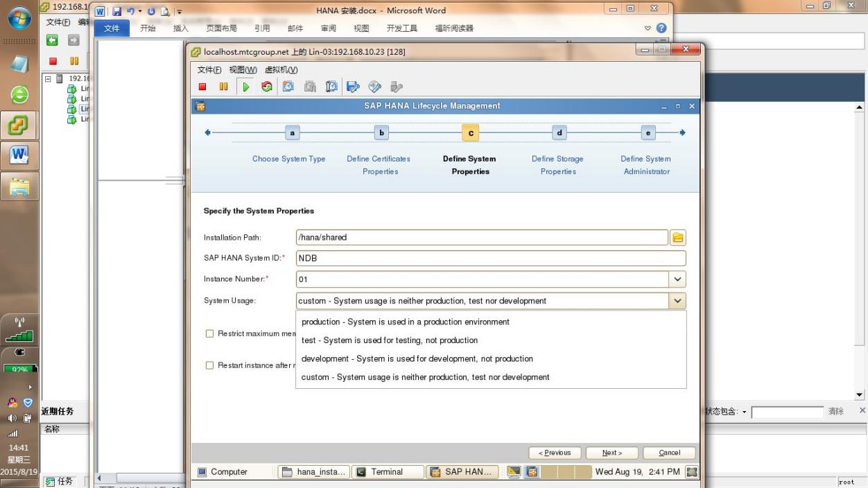Open the Instance Number dropdown arrow
Screen dimensions: 868x488
point(677,279)
